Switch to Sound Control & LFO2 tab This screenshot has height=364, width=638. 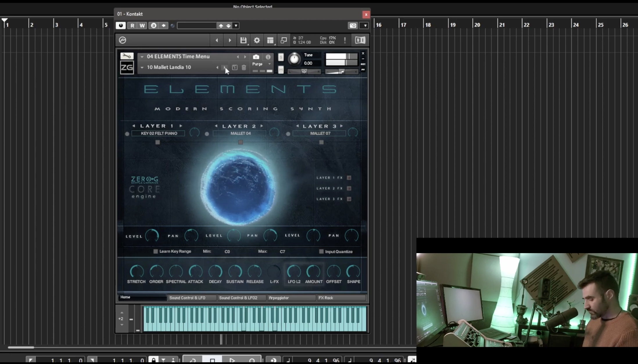[x=242, y=298]
